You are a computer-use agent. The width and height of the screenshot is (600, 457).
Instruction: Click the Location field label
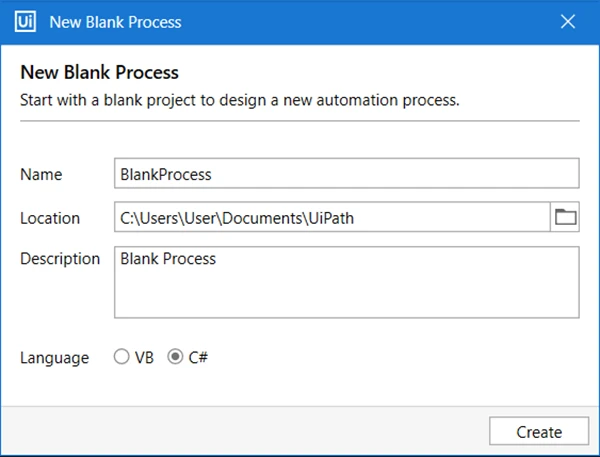pos(50,218)
